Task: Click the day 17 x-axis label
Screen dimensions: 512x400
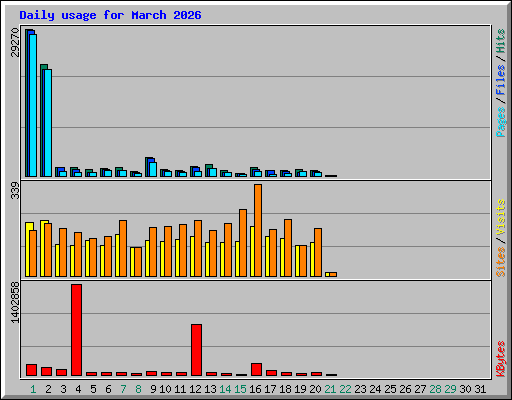Action: (270, 389)
